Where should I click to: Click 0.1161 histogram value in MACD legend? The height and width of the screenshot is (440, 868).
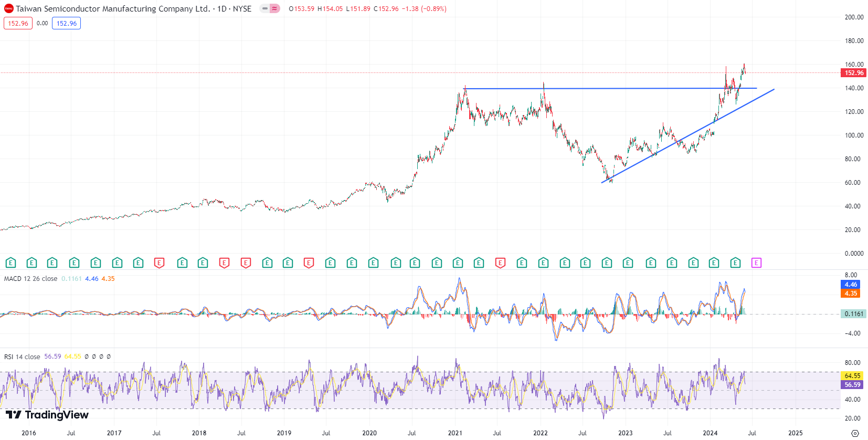tap(71, 278)
